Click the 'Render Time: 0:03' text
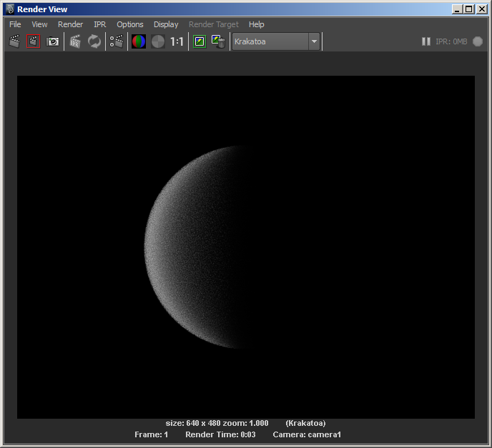The width and height of the screenshot is (492, 448). 220,434
